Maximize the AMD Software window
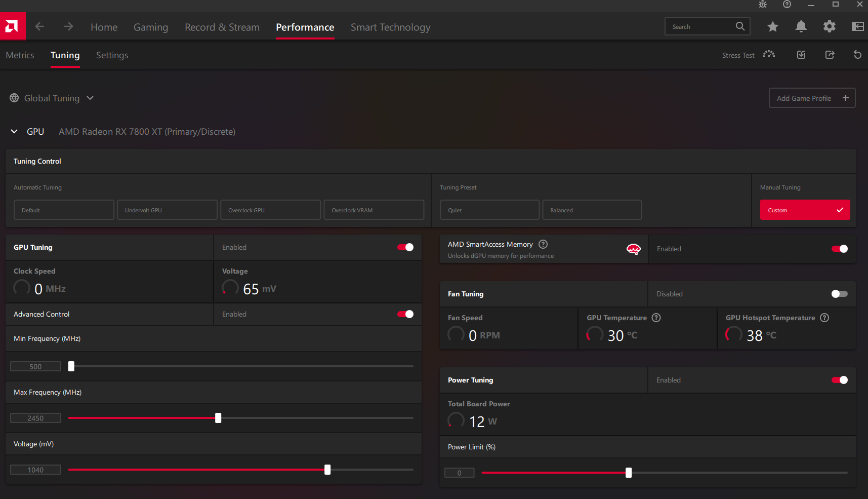This screenshot has width=868, height=499. click(x=836, y=5)
